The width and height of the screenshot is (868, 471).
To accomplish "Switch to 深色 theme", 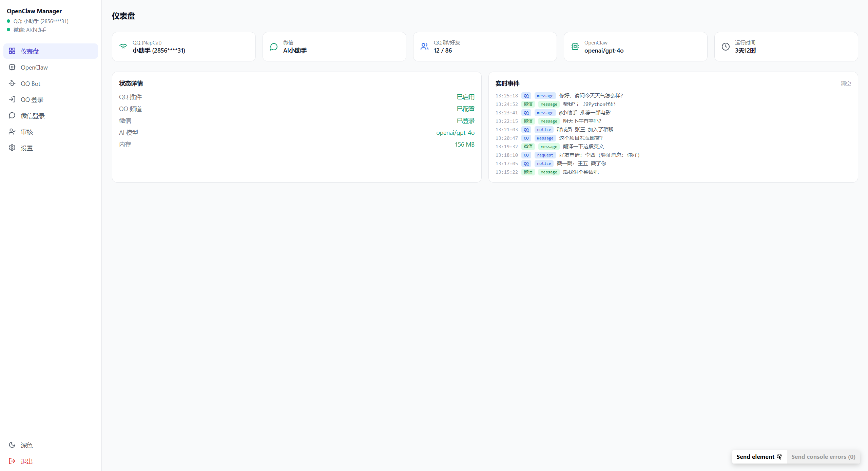I will click(51, 445).
